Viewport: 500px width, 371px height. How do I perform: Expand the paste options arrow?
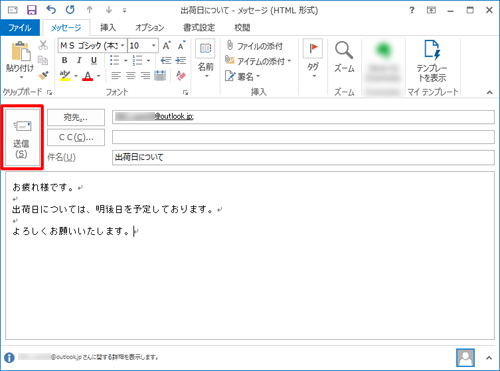tap(21, 77)
